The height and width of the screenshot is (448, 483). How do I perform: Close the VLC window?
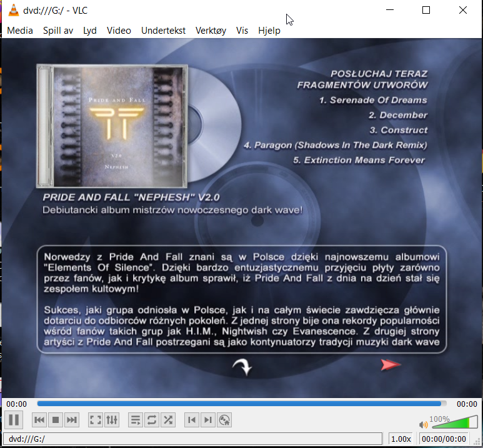pyautogui.click(x=462, y=10)
